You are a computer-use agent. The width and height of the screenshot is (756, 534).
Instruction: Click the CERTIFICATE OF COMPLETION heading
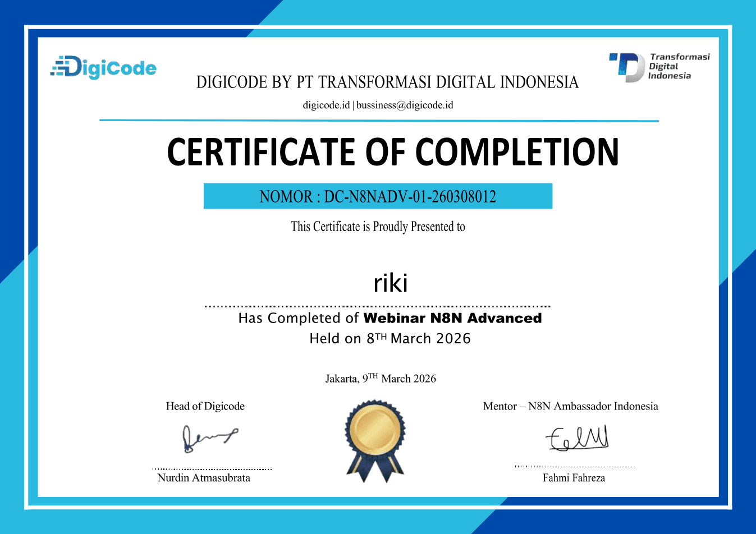click(x=393, y=152)
